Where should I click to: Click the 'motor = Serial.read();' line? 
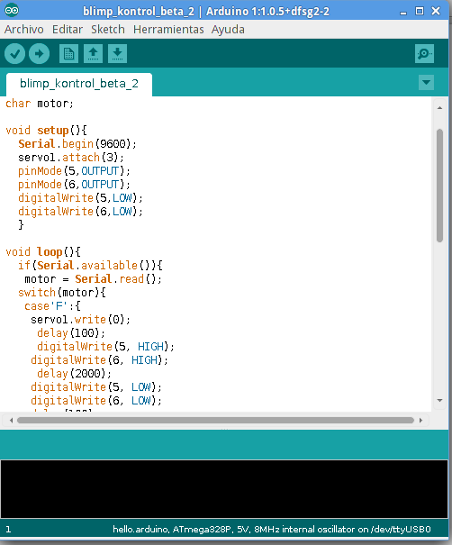coord(93,279)
